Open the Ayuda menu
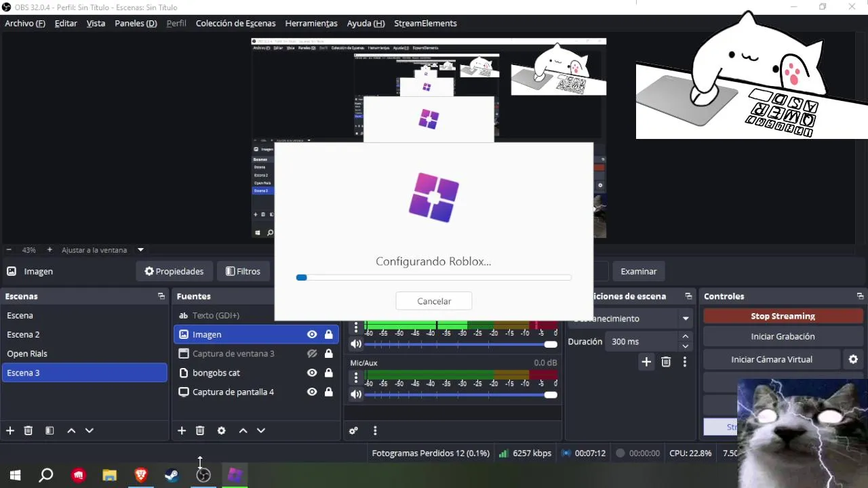Image resolution: width=868 pixels, height=488 pixels. 366,23
